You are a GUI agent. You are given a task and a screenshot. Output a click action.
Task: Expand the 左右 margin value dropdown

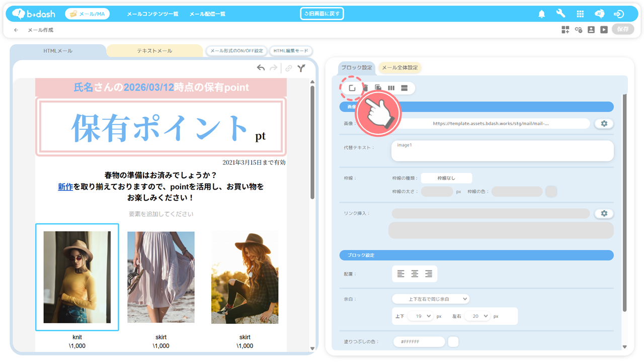click(477, 316)
